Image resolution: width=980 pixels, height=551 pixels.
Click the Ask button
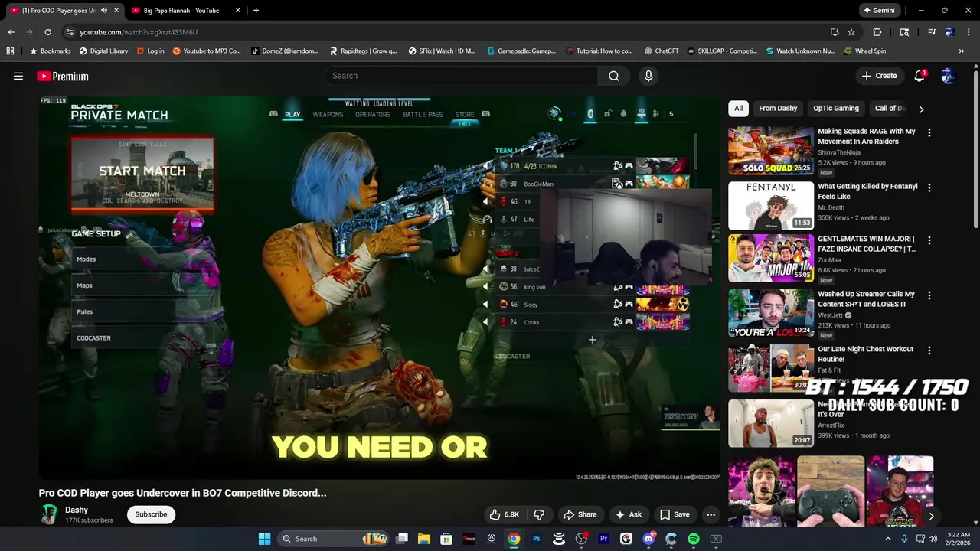[628, 514]
